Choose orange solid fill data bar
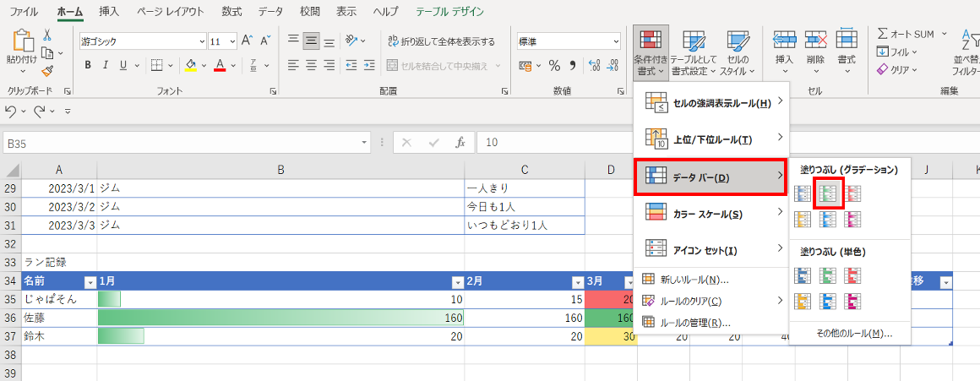 coord(803,301)
